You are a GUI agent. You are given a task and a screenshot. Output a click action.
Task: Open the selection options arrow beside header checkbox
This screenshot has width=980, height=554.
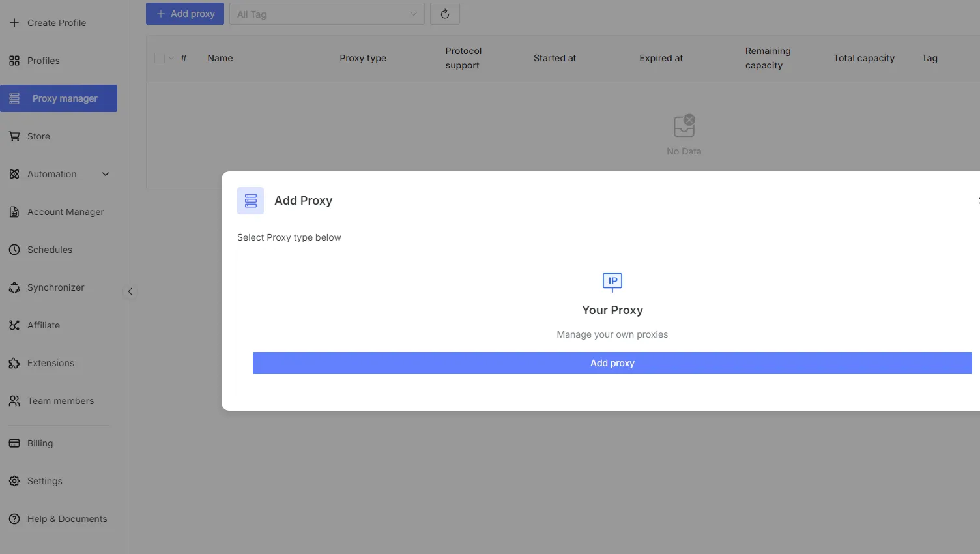[171, 58]
